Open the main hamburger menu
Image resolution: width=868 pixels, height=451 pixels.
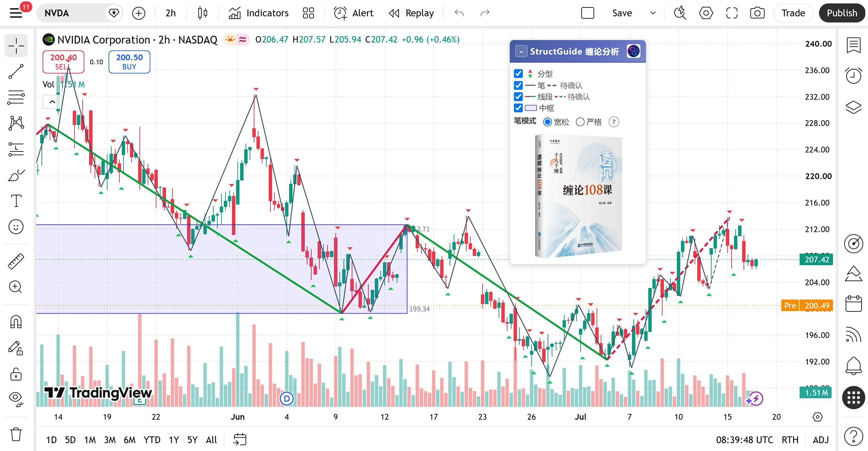(16, 13)
